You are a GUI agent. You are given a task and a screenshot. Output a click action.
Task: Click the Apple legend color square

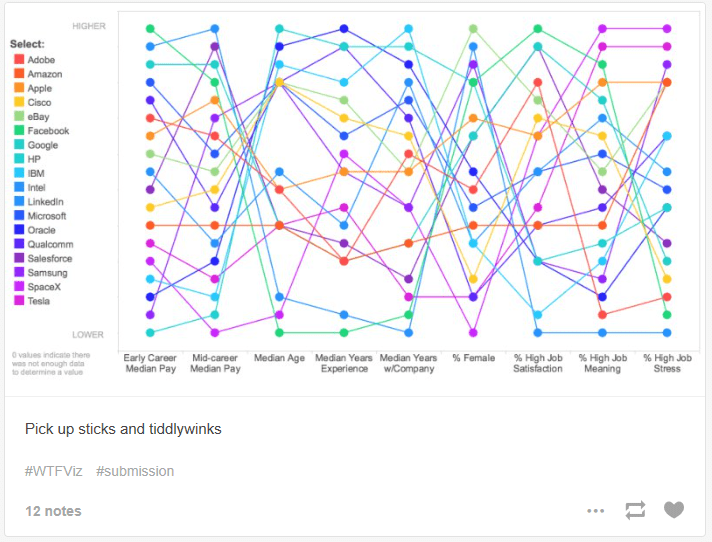19,88
